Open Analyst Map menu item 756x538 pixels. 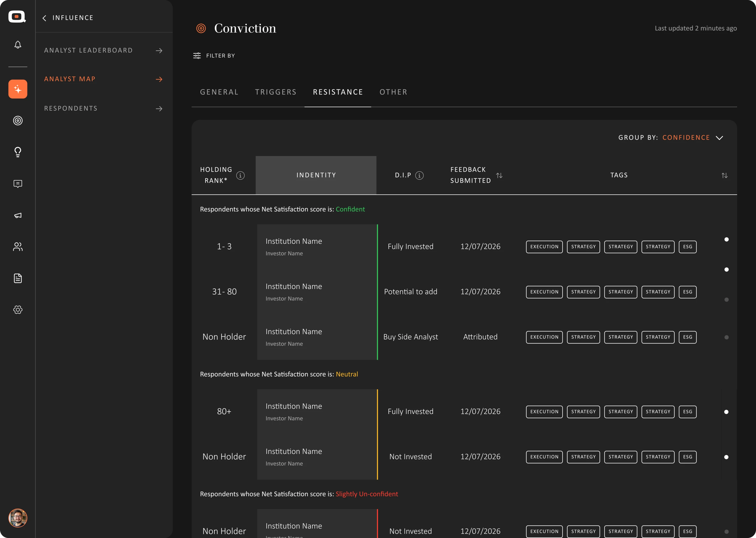pos(104,79)
